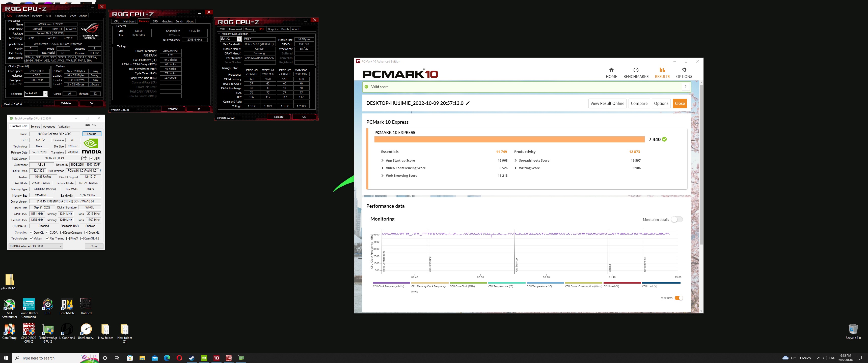Image resolution: width=868 pixels, height=363 pixels.
Task: Take a GPU-Z screenshot with camera icon
Action: pos(88,125)
